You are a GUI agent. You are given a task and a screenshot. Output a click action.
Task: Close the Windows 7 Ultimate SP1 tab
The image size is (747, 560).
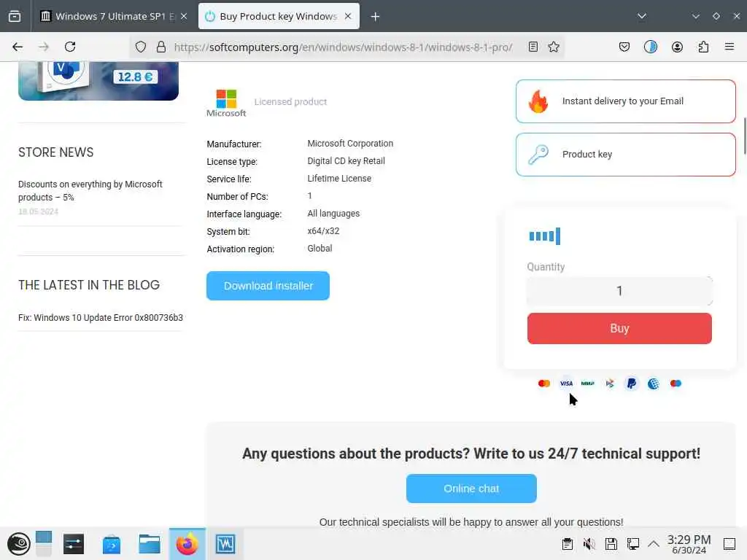tap(184, 16)
